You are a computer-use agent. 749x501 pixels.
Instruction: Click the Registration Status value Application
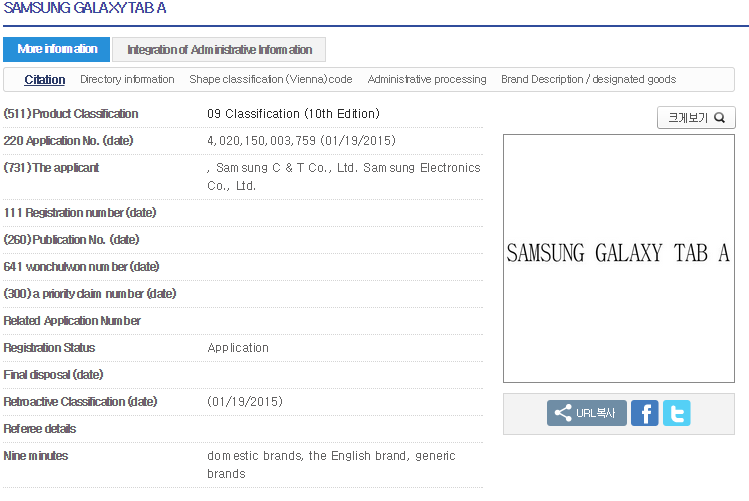[x=238, y=348]
